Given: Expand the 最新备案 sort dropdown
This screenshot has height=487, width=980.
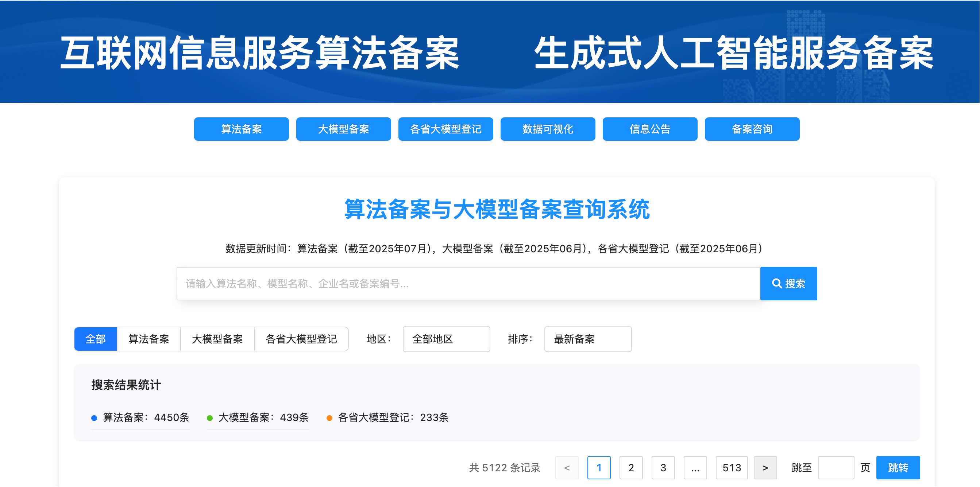Looking at the screenshot, I should point(587,339).
